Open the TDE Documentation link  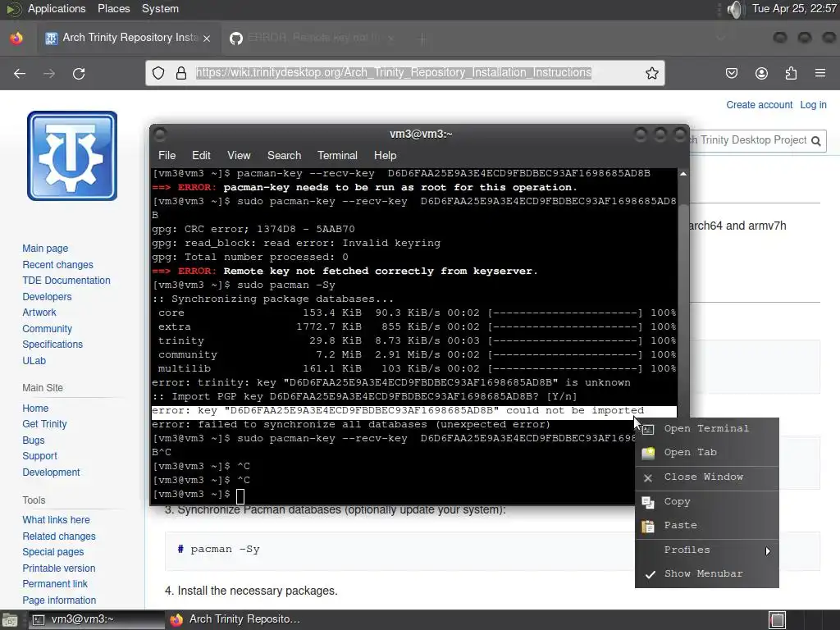[x=66, y=281]
